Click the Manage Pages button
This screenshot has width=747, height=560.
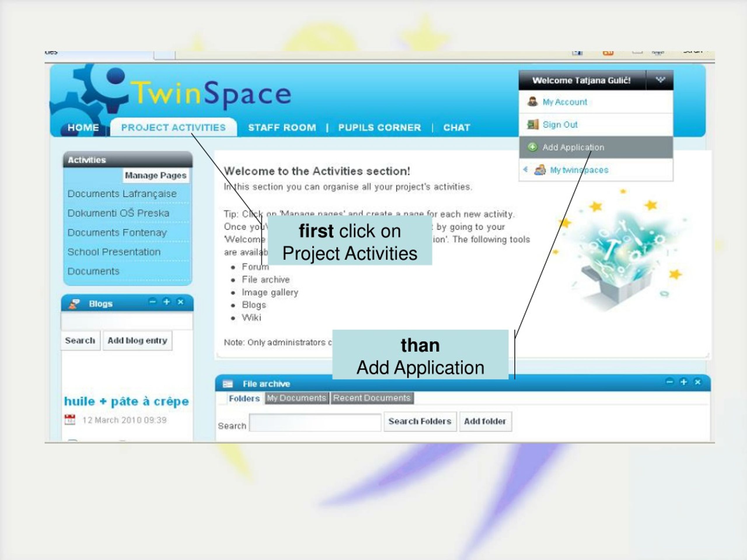[156, 176]
